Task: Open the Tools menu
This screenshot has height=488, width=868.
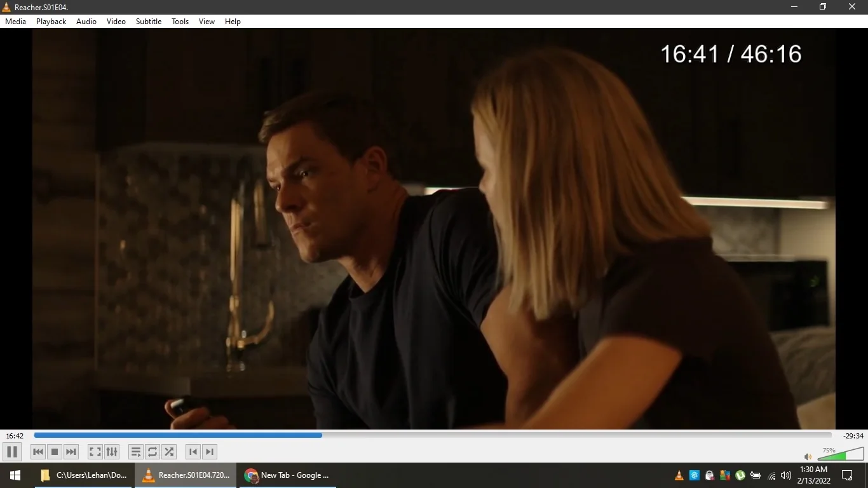Action: coord(180,22)
